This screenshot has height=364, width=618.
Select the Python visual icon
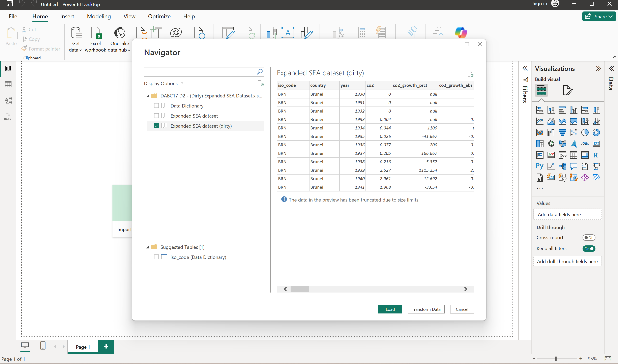(x=539, y=166)
